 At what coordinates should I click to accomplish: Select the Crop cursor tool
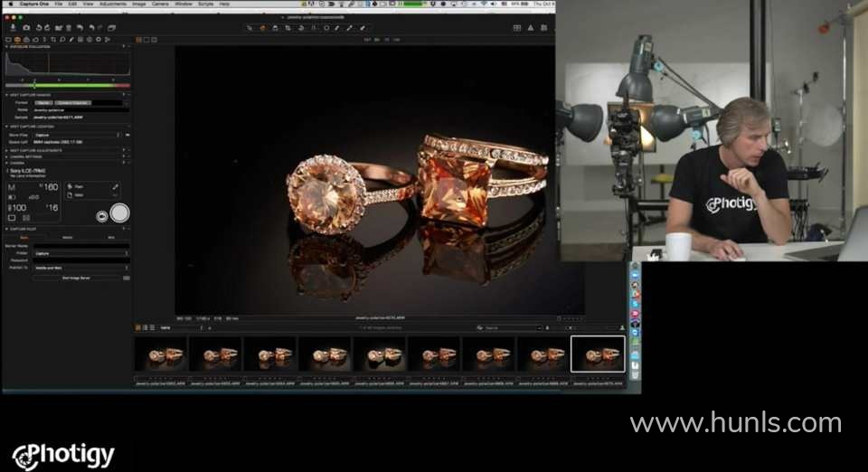288,28
